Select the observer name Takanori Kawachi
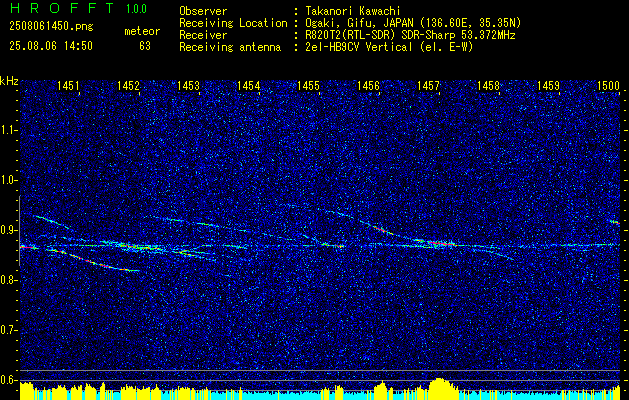The width and height of the screenshot is (629, 400). pos(351,11)
